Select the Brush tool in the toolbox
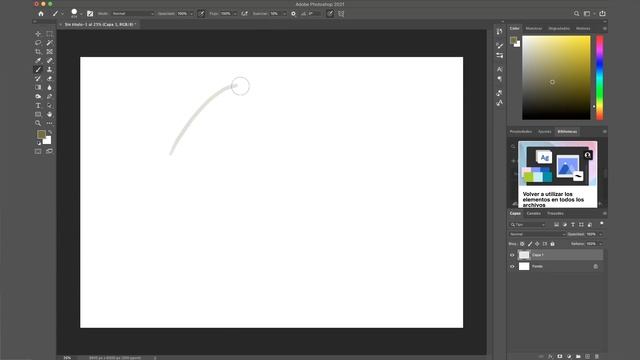The height and width of the screenshot is (360, 640). pos(38,70)
